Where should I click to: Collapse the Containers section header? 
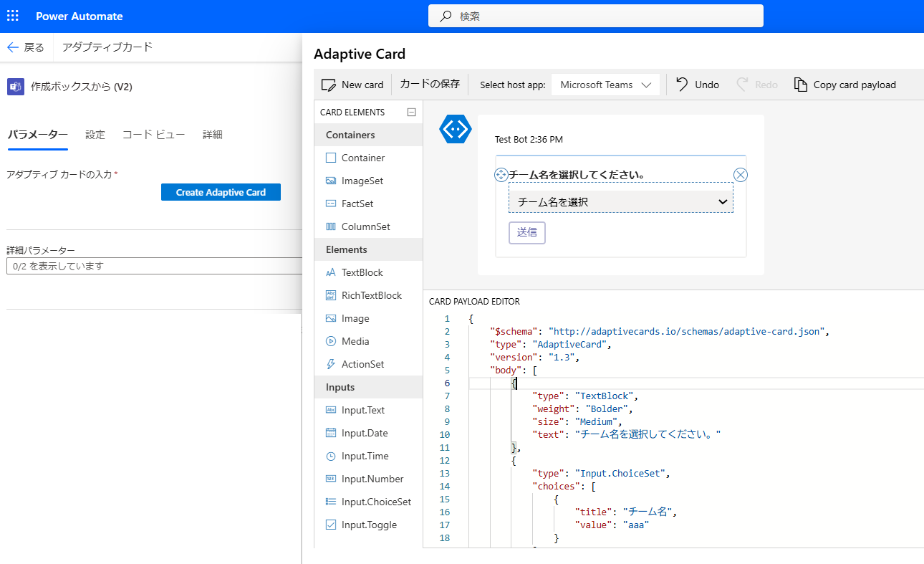368,135
